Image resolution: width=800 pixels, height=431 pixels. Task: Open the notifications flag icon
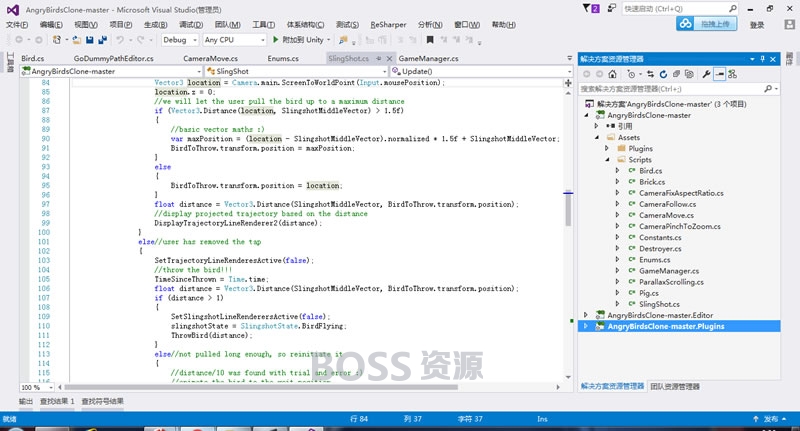tap(591, 9)
